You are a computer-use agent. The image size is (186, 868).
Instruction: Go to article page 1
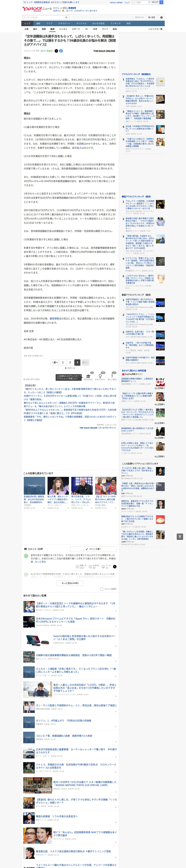[x=63, y=362]
